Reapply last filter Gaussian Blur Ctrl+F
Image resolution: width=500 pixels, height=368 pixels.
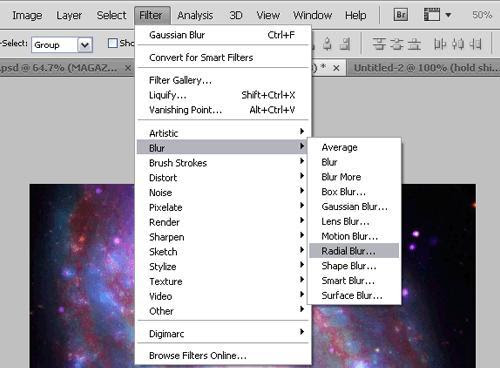[x=223, y=35]
